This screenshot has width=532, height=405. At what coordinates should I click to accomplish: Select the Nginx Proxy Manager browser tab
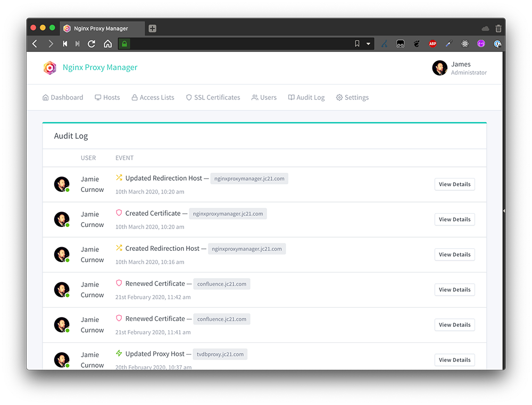101,28
